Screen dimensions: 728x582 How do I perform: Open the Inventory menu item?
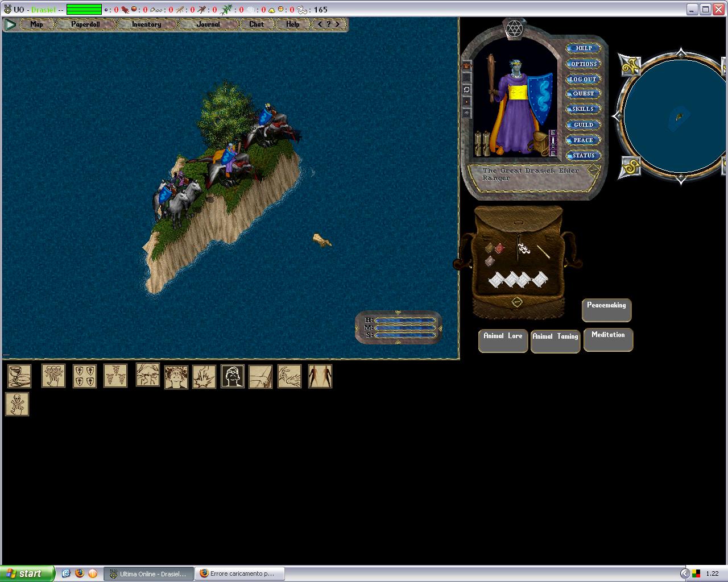pos(147,24)
